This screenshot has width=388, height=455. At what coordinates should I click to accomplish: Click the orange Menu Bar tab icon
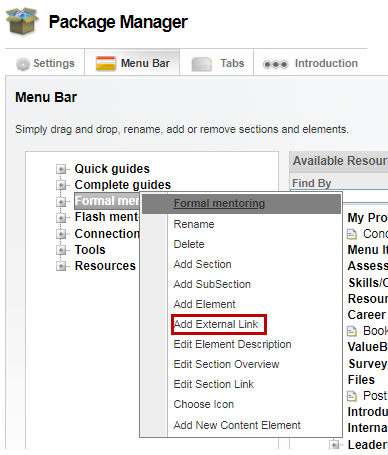(x=106, y=63)
